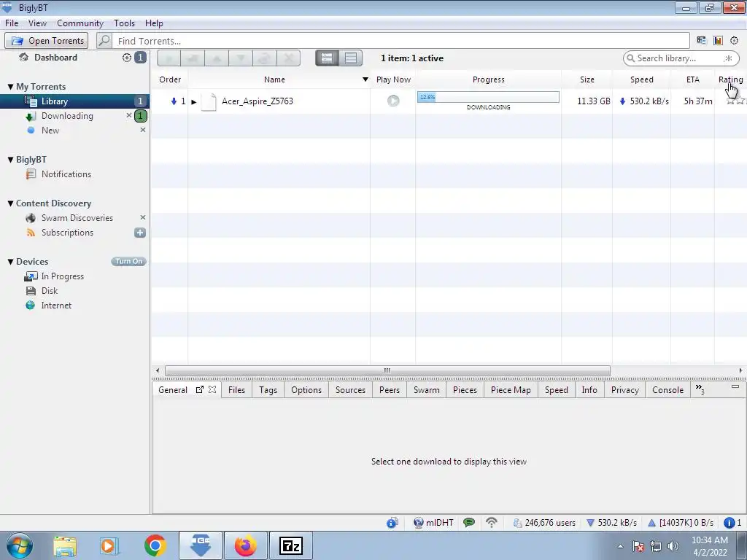The image size is (747, 560).
Task: Switch to the Peers tab
Action: coord(390,389)
